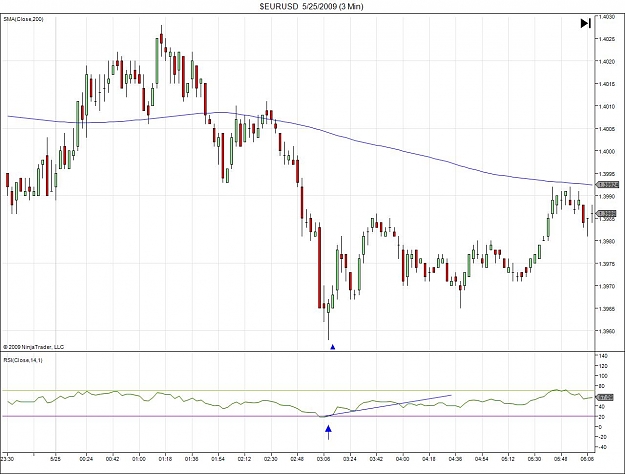Screen dimensions: 625x474
Task: Click the purple RSI lower threshold line
Action: pos(298,416)
